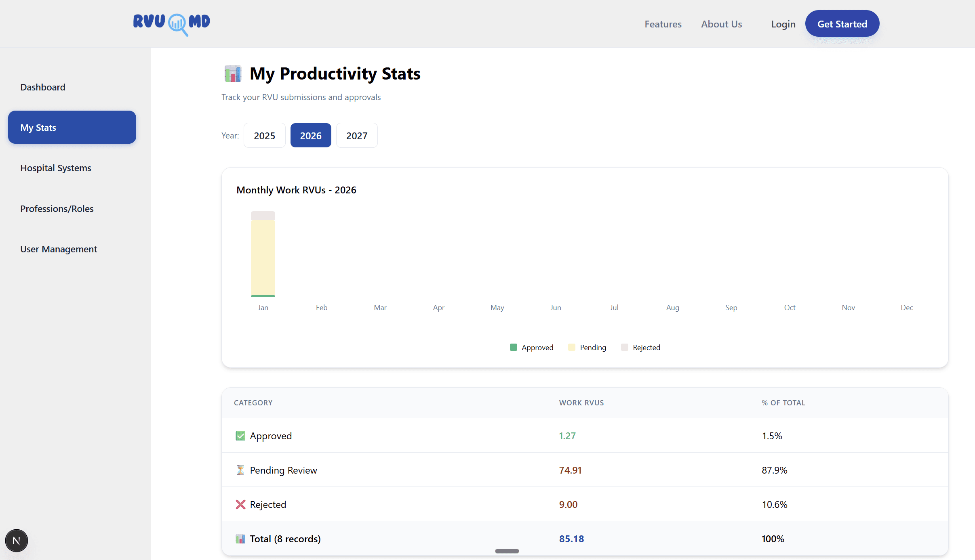Click the green checkmark icon in Approved row

(240, 436)
